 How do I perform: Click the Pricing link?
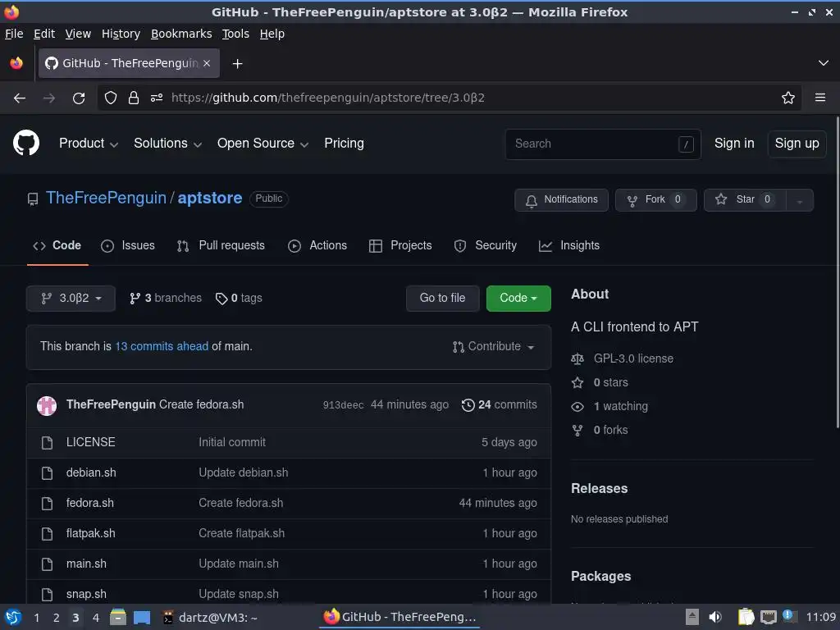click(344, 144)
